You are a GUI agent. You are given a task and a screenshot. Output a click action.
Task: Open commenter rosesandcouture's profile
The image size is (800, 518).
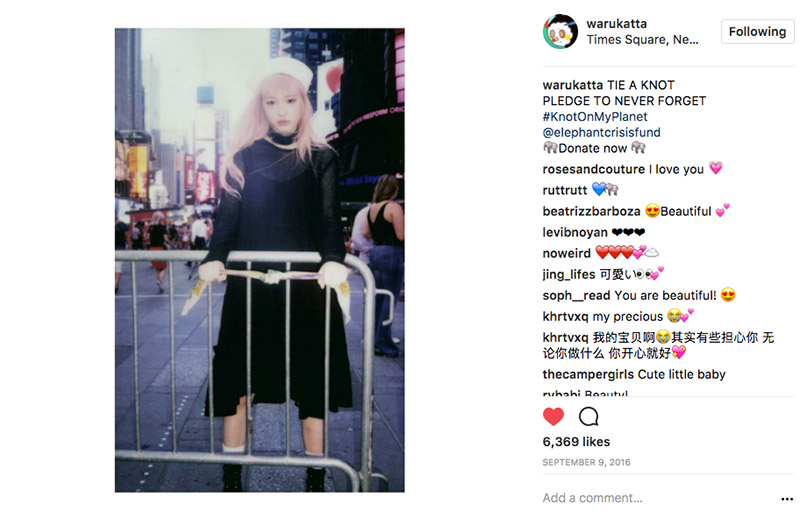[593, 169]
